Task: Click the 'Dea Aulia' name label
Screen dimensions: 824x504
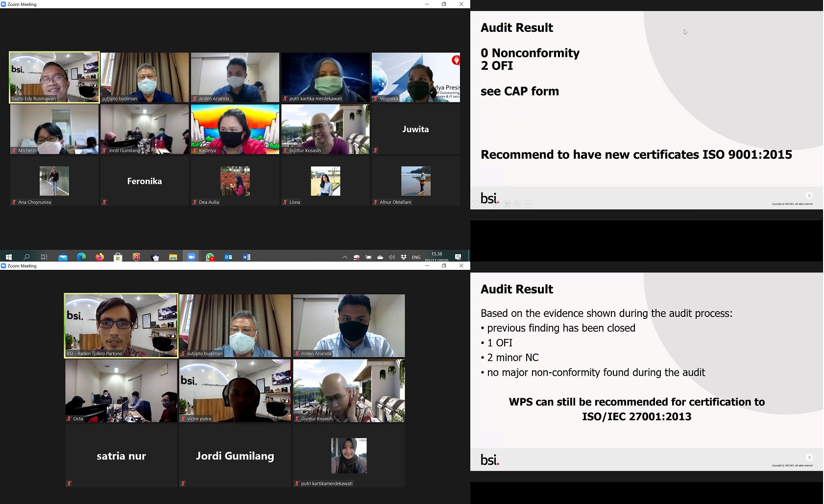Action: click(x=209, y=202)
